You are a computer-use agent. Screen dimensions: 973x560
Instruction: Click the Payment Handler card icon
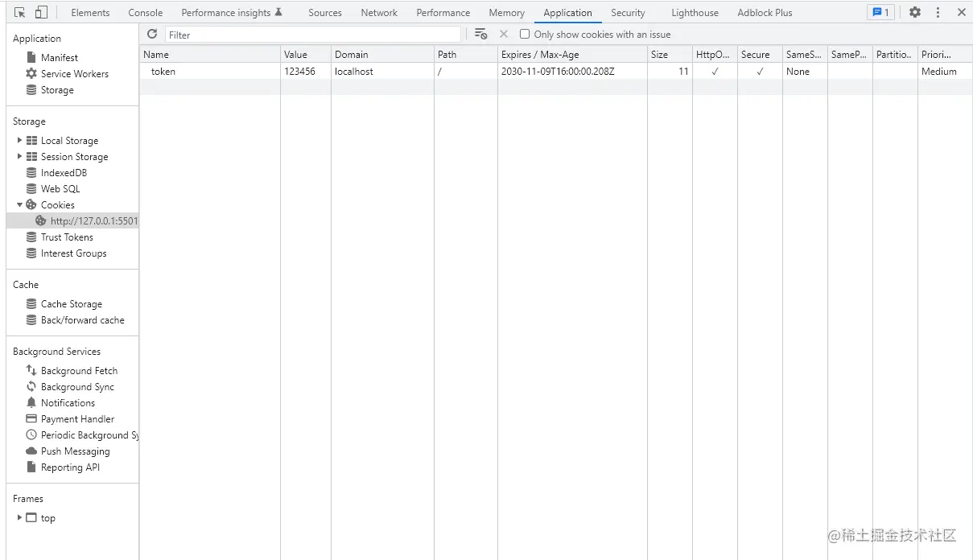pyautogui.click(x=31, y=418)
